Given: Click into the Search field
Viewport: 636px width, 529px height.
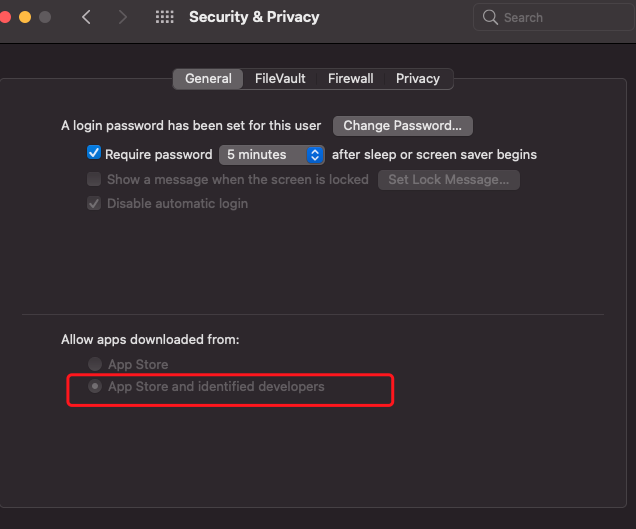Looking at the screenshot, I should [560, 17].
